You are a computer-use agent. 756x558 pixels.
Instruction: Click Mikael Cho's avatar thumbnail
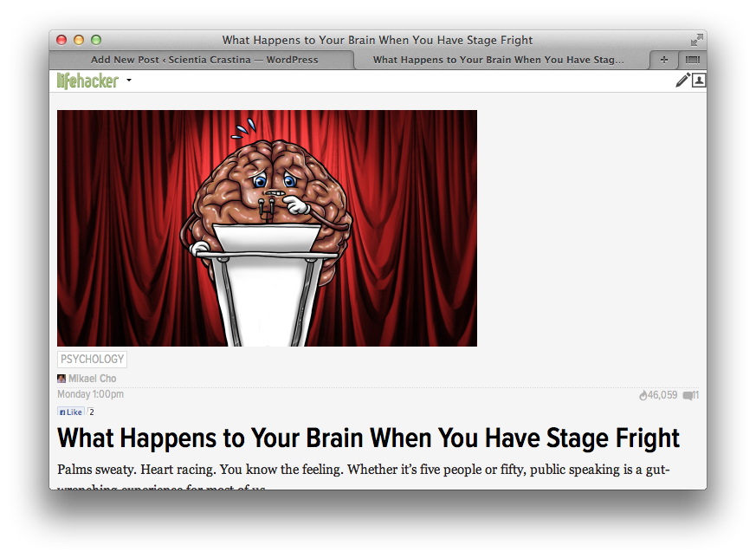[x=61, y=379]
